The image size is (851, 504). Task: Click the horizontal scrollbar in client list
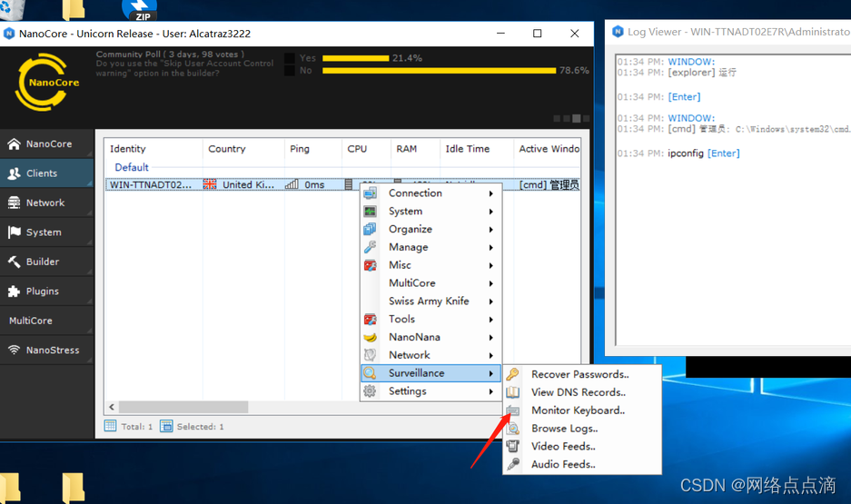click(x=183, y=407)
